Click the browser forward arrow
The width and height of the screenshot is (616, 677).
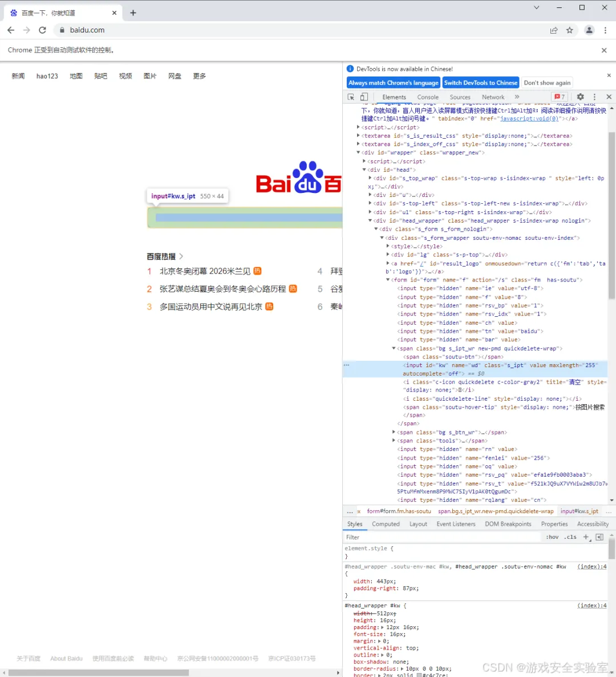[x=27, y=30]
